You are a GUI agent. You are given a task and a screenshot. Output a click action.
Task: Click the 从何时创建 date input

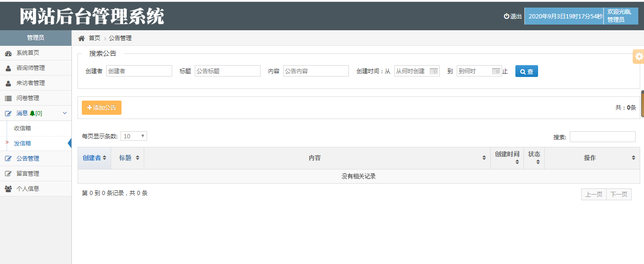(x=417, y=71)
